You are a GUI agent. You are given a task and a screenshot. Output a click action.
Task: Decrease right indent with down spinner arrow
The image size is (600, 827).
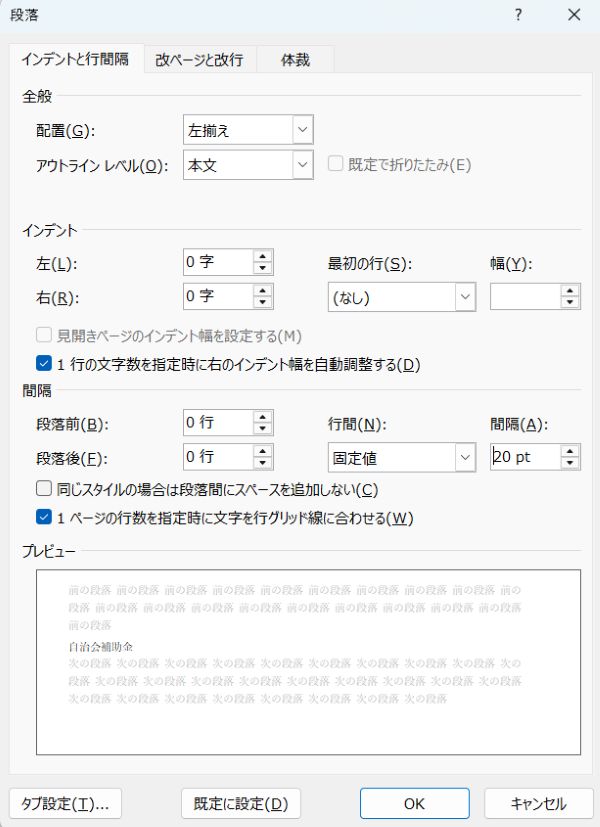[x=263, y=302]
